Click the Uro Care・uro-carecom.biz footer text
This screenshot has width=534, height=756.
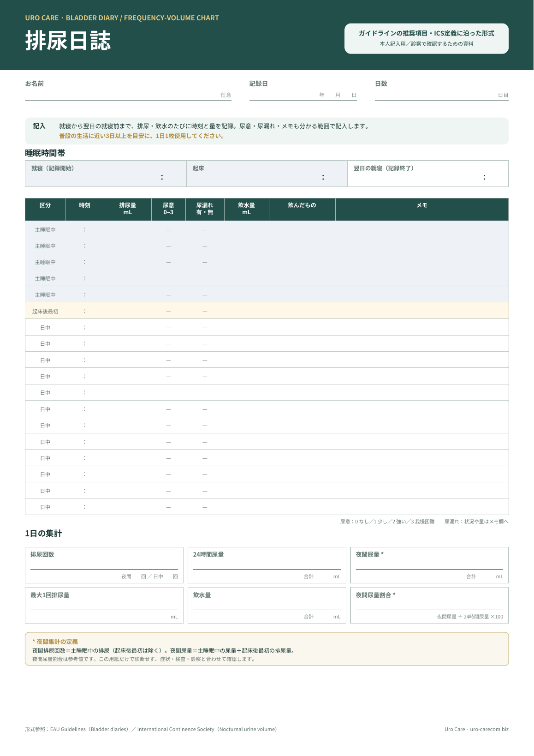[x=476, y=729]
